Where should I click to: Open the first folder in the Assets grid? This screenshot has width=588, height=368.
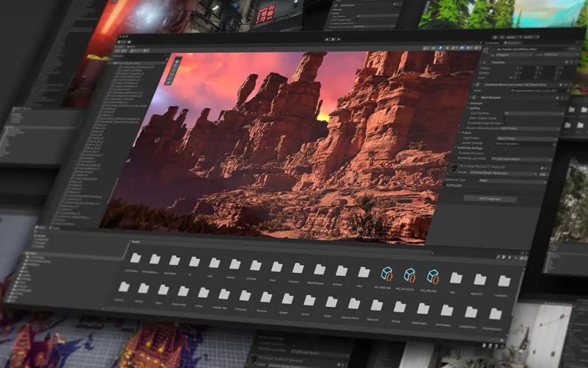point(135,257)
